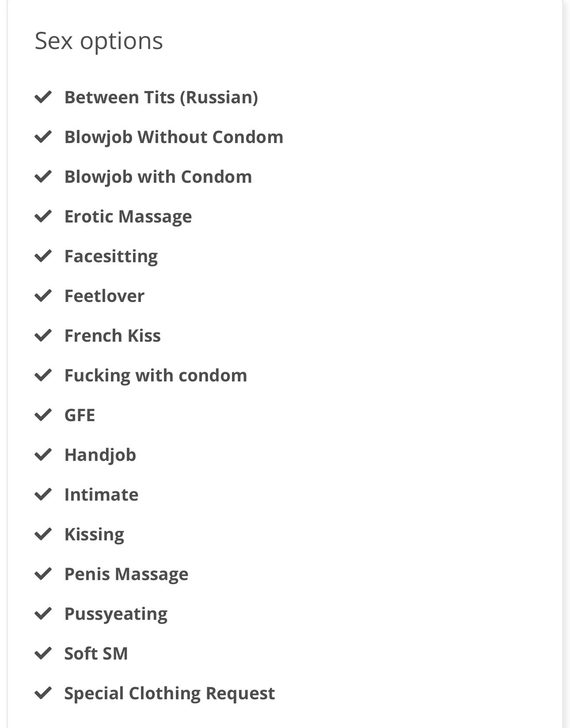Click the "Sex options" section heading
570x728 pixels.
pyautogui.click(x=99, y=41)
